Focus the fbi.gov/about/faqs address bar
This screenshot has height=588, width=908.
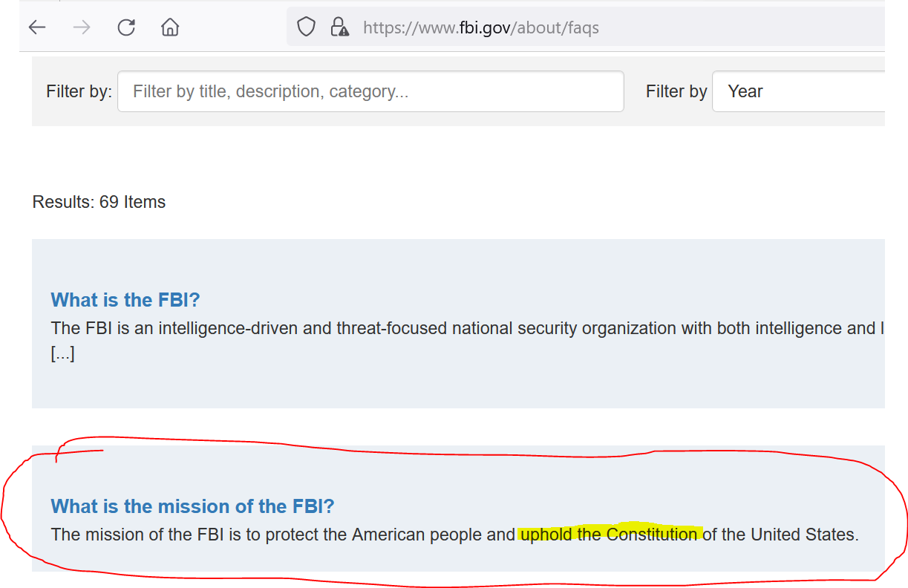click(586, 27)
